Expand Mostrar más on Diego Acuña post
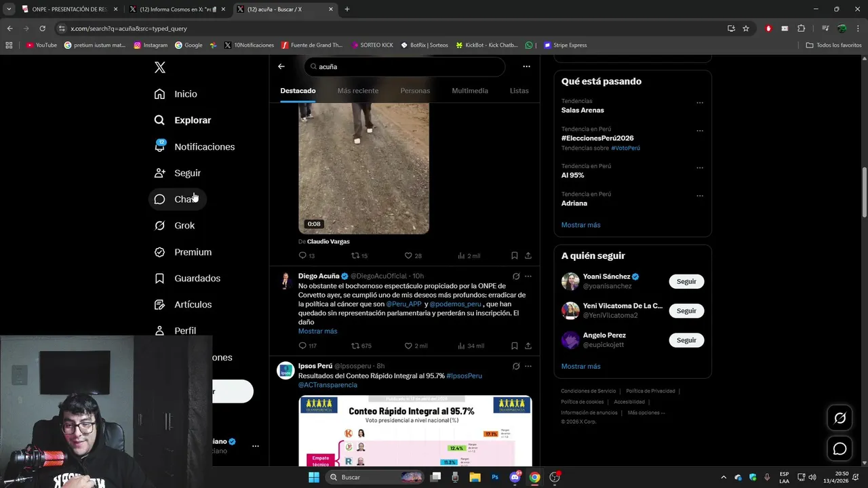Viewport: 868px width, 488px height. click(x=317, y=331)
